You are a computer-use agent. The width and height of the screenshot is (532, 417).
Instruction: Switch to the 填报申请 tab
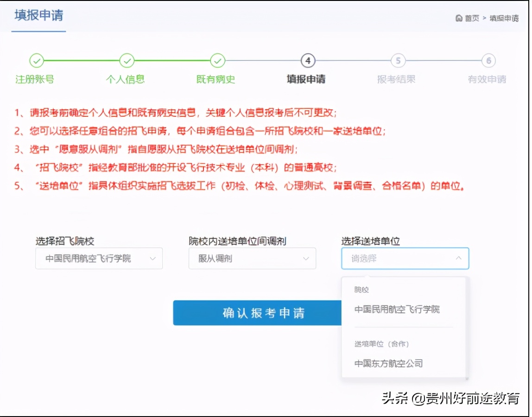coord(38,14)
